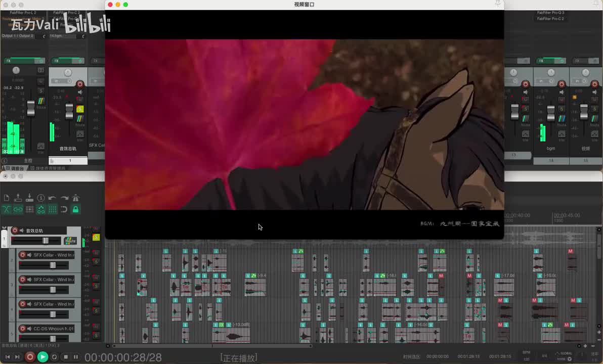603x364 pixels.
Task: Open Route icon on bgm mixer strip
Action: click(562, 119)
